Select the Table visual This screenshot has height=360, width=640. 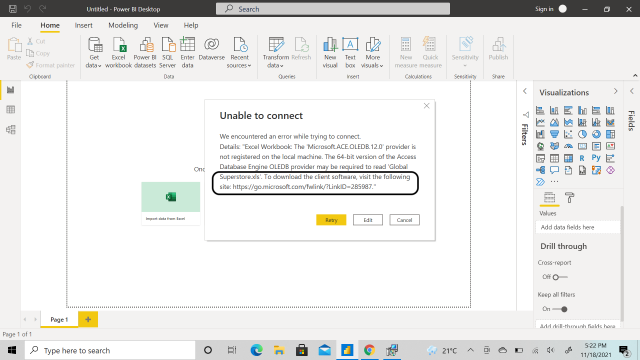tap(554, 158)
